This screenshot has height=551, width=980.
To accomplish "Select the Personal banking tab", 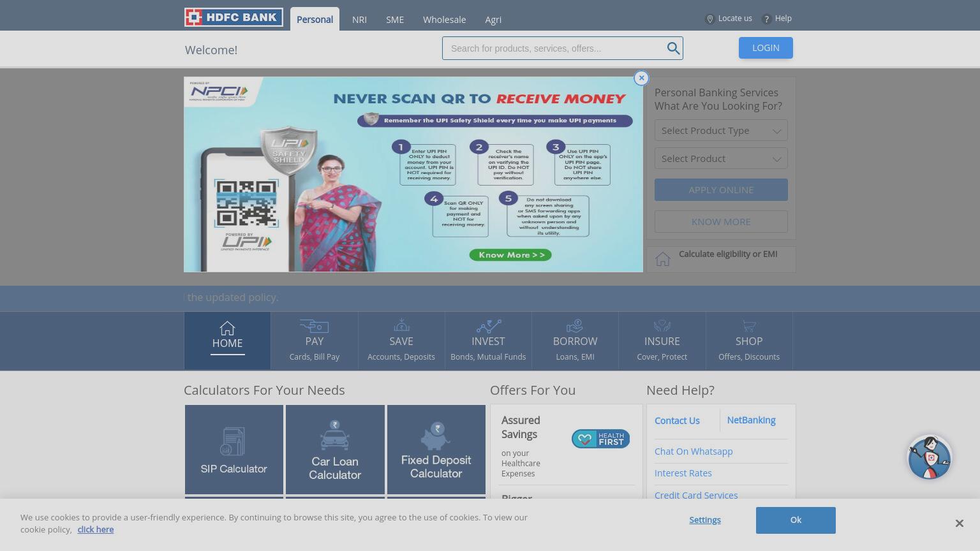I will pyautogui.click(x=315, y=19).
